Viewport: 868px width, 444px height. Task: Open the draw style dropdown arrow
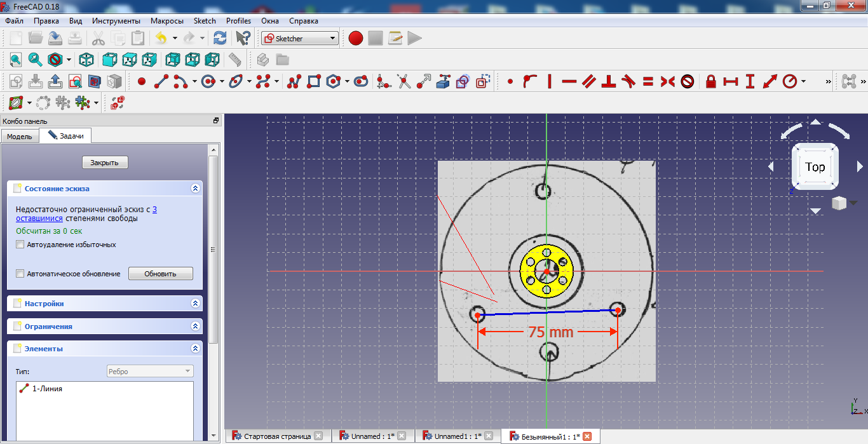coord(69,60)
